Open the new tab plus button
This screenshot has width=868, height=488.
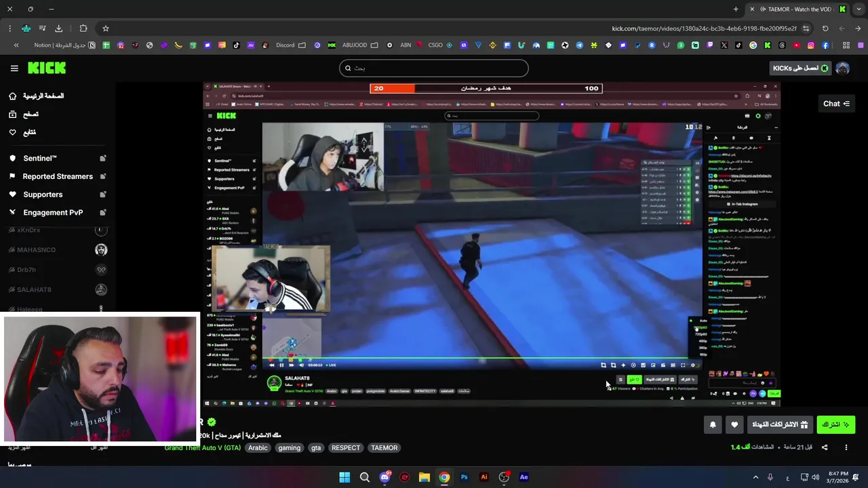tap(736, 9)
